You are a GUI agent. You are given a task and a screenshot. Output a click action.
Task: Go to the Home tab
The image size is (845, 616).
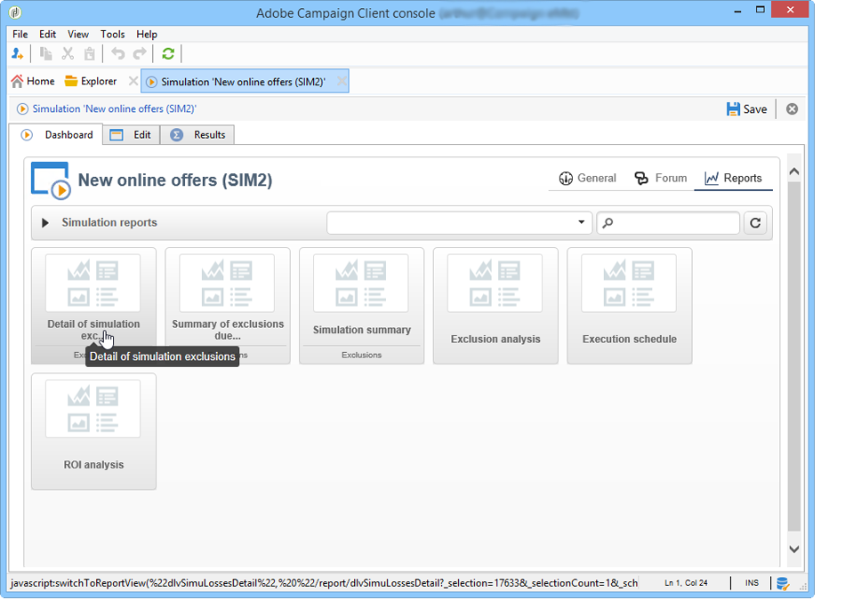[x=33, y=81]
